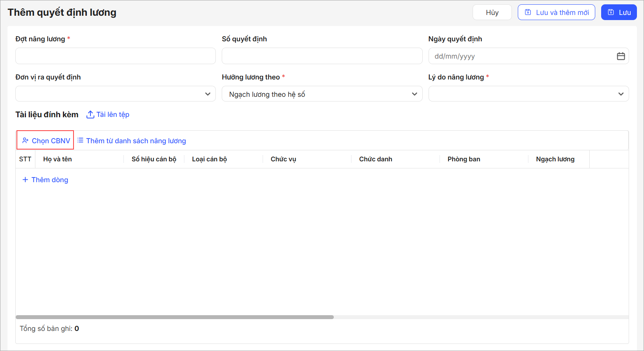The height and width of the screenshot is (351, 644).
Task: Click the list icon for Thêm từ danh sách
Action: tap(80, 140)
